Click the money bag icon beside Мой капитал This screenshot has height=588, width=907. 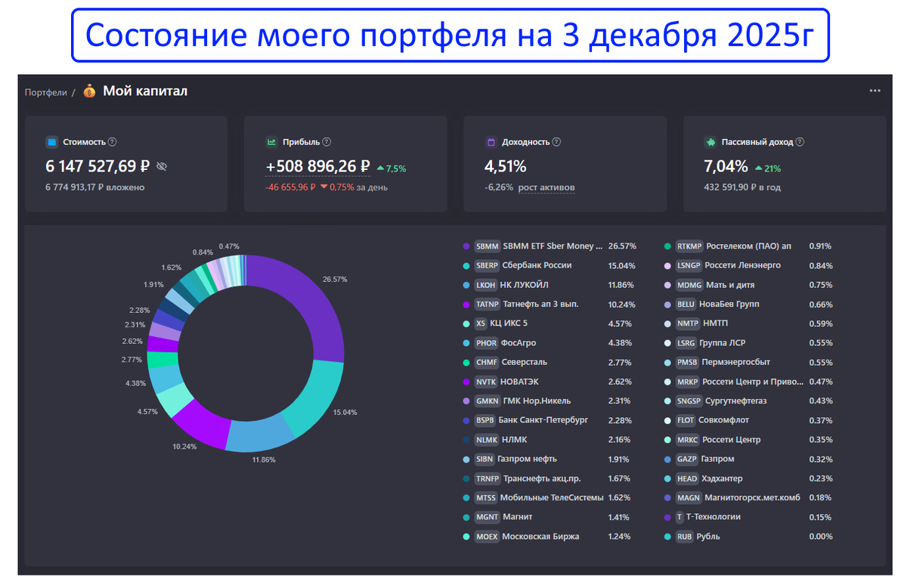(x=90, y=91)
